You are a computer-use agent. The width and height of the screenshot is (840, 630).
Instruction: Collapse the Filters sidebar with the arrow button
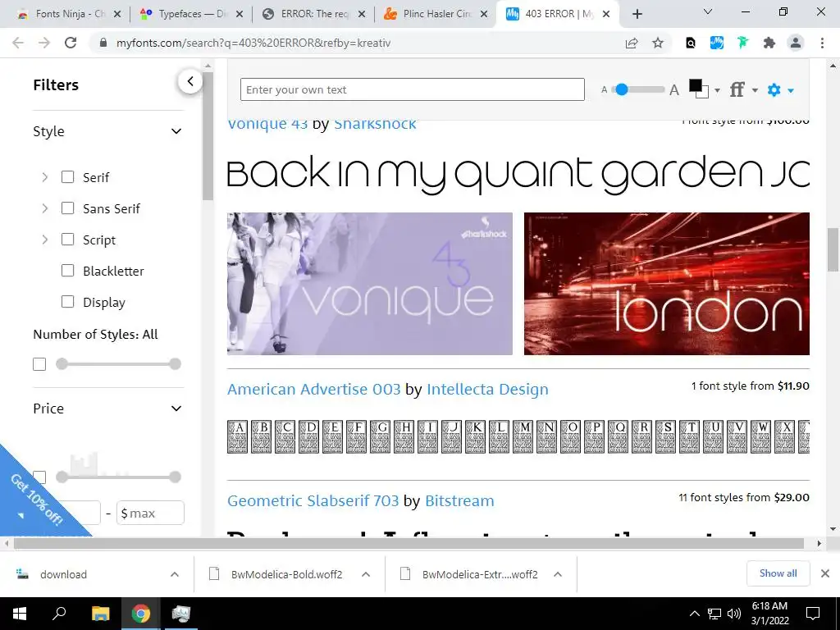coord(190,81)
